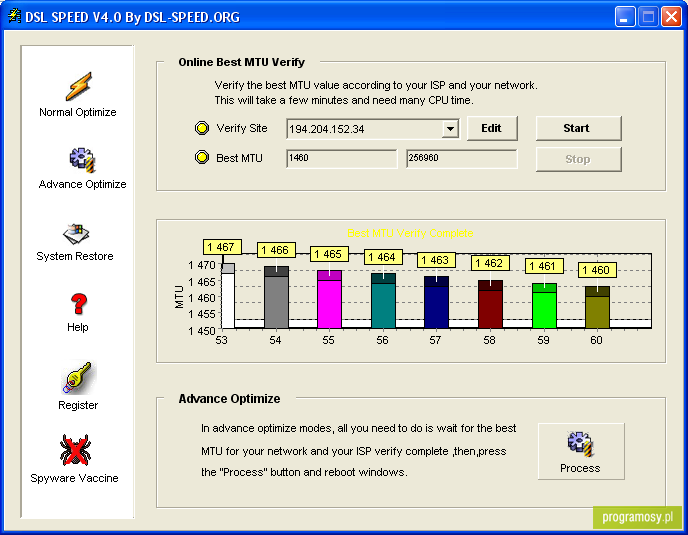The width and height of the screenshot is (688, 535).
Task: Select the Advance Optimize sidebar label
Action: (x=82, y=184)
